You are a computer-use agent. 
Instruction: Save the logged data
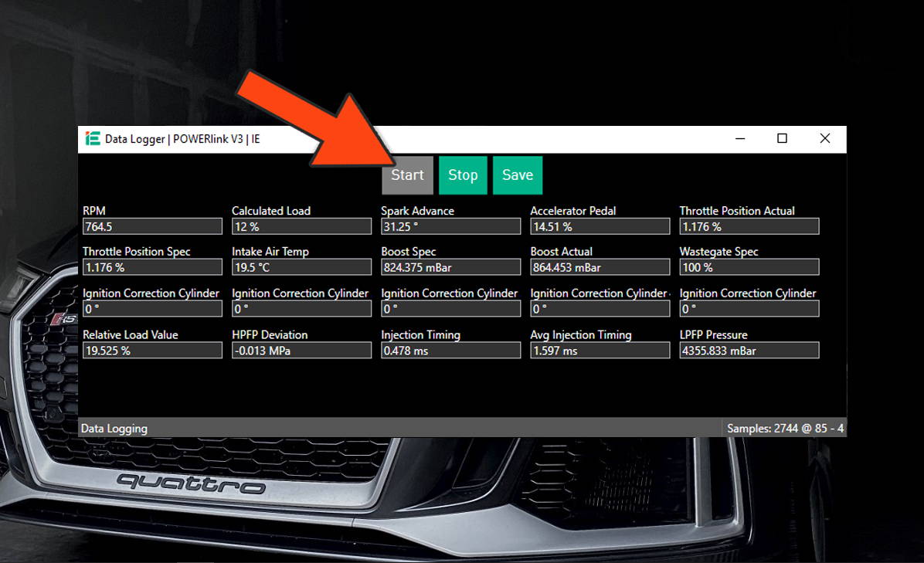[x=518, y=175]
